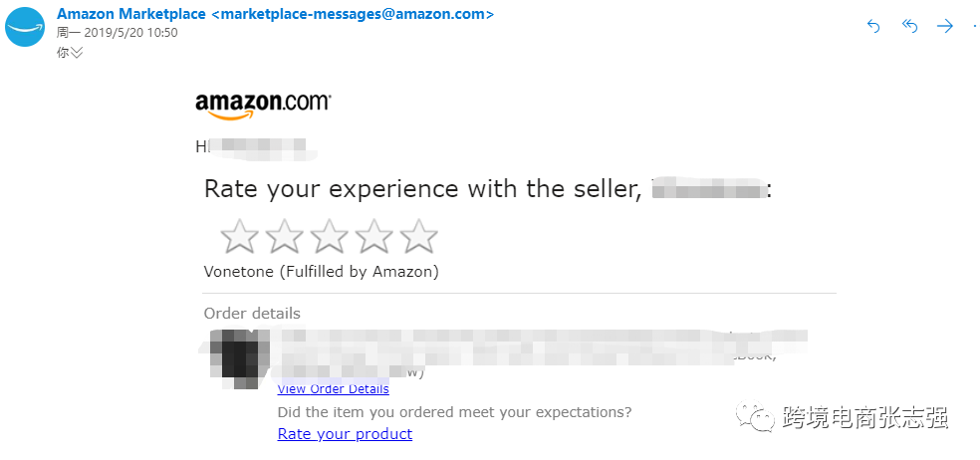The height and width of the screenshot is (460, 980).
Task: Click the Reply All double-arrow icon
Action: [x=909, y=27]
